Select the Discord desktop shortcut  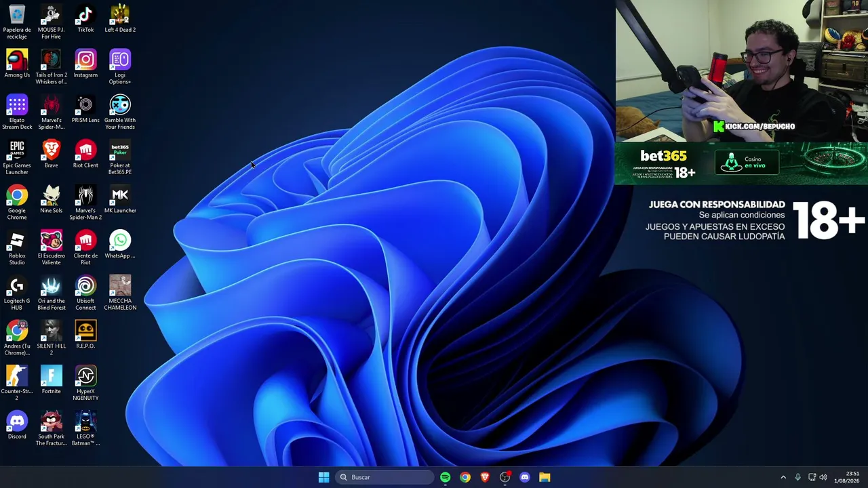[17, 426]
